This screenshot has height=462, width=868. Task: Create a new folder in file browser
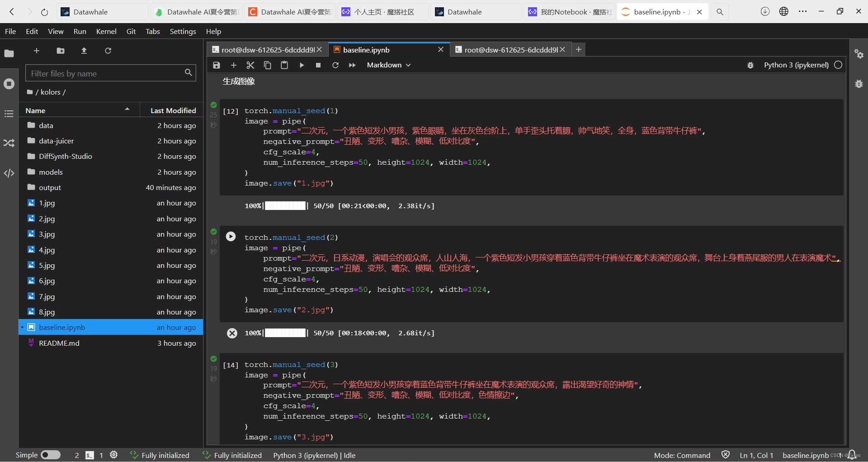(x=61, y=51)
